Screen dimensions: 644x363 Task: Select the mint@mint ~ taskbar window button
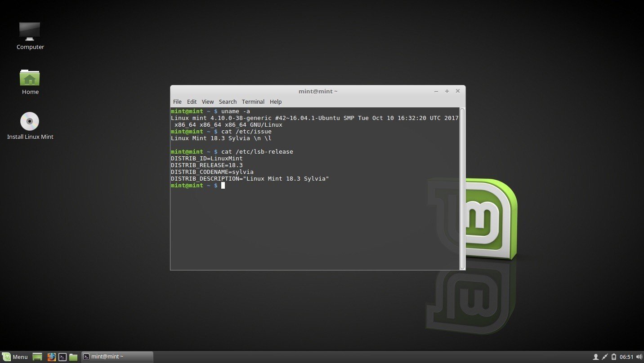point(117,357)
